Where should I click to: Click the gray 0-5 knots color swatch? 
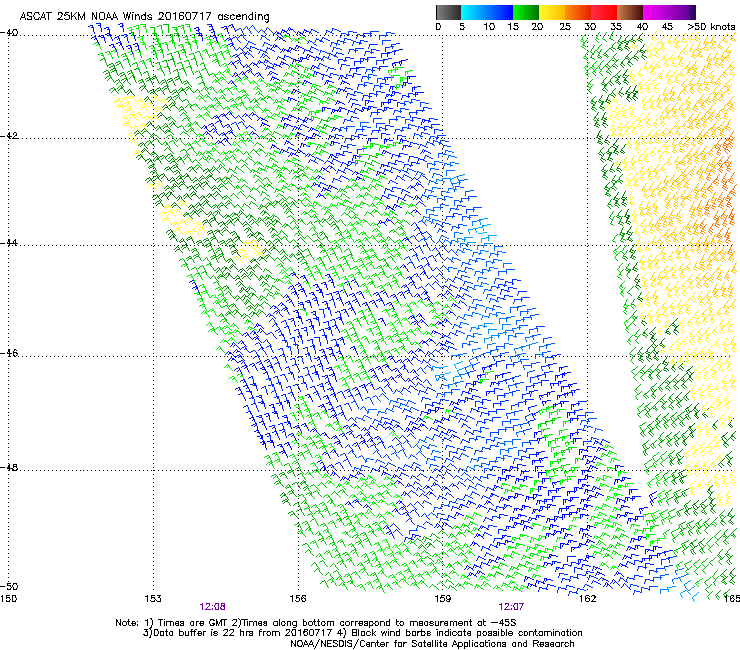click(x=448, y=12)
